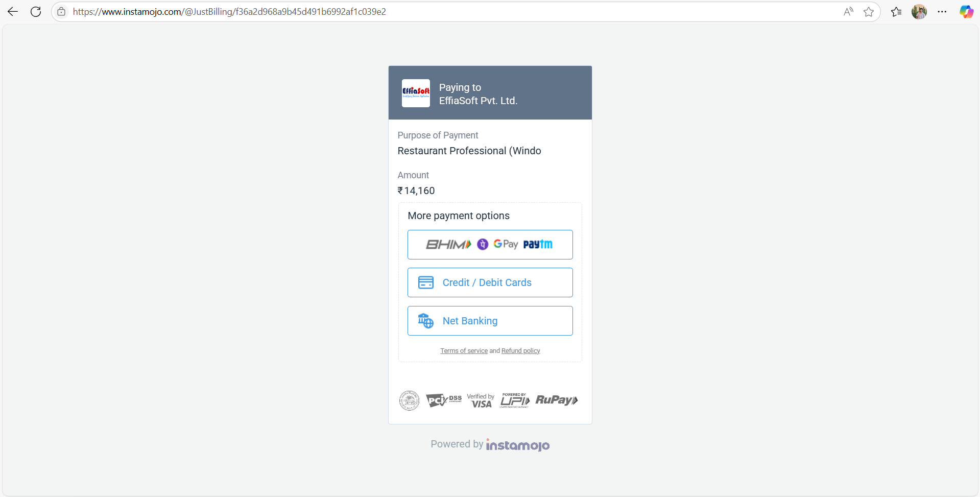
Task: Open the Terms of service link
Action: pos(464,351)
